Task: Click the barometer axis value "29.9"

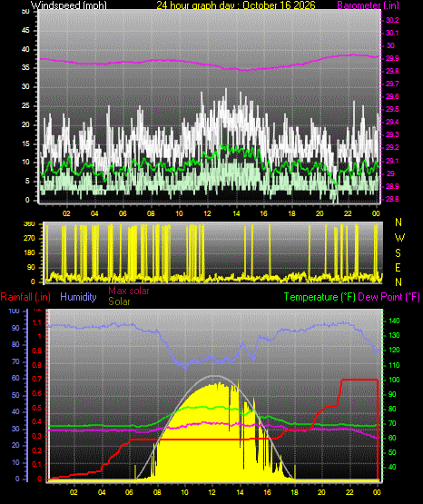Action: click(392, 58)
